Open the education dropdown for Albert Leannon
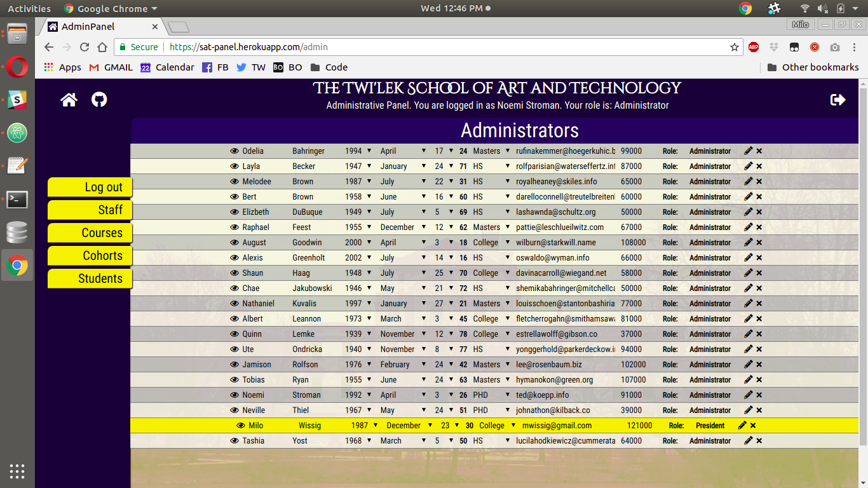Screen dimensions: 868x488 [x=491, y=319]
